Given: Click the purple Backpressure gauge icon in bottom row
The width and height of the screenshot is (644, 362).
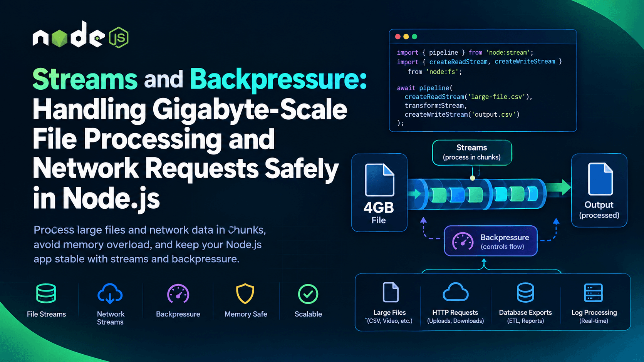Looking at the screenshot, I should 178,294.
